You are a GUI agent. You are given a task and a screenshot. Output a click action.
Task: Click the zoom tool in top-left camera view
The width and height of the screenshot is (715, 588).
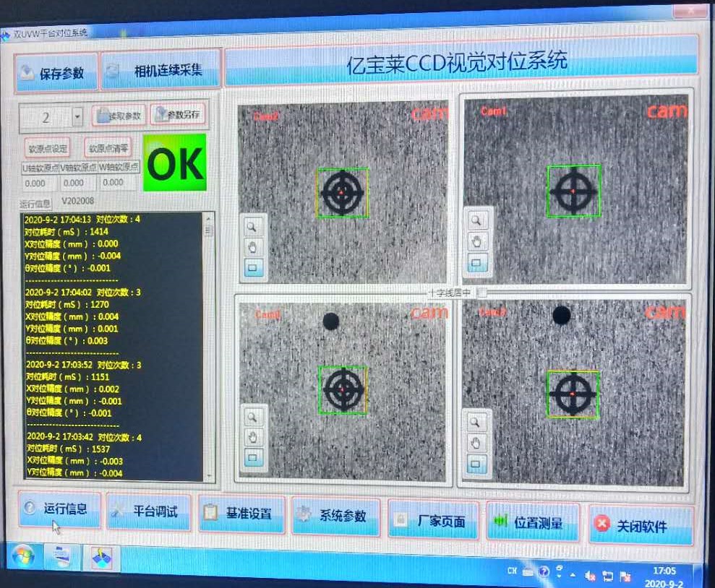(253, 226)
